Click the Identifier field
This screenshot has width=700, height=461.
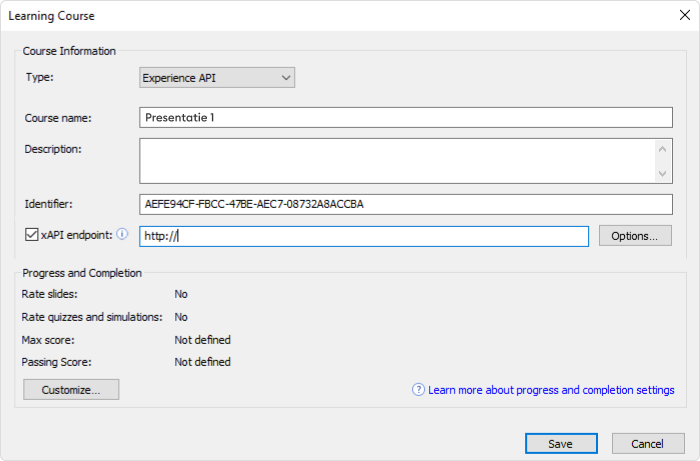(406, 204)
